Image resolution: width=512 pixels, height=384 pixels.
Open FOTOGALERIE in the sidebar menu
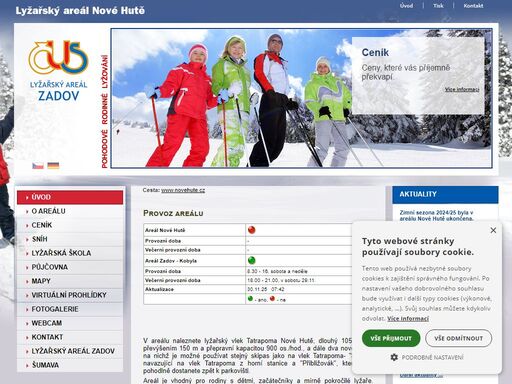[x=70, y=309]
